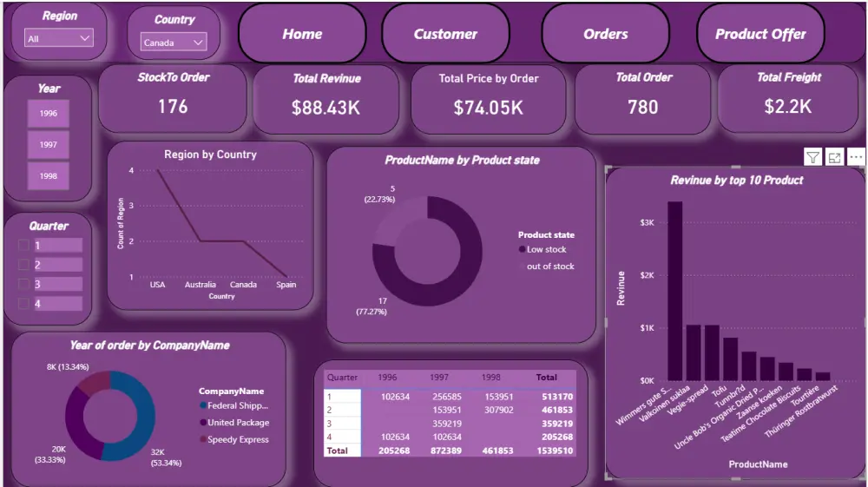Image resolution: width=868 pixels, height=487 pixels.
Task: Click the Total row label in table
Action: 337,451
